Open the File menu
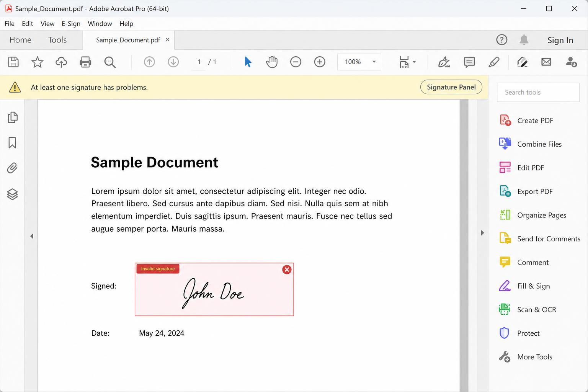Image resolution: width=588 pixels, height=392 pixels. click(10, 24)
